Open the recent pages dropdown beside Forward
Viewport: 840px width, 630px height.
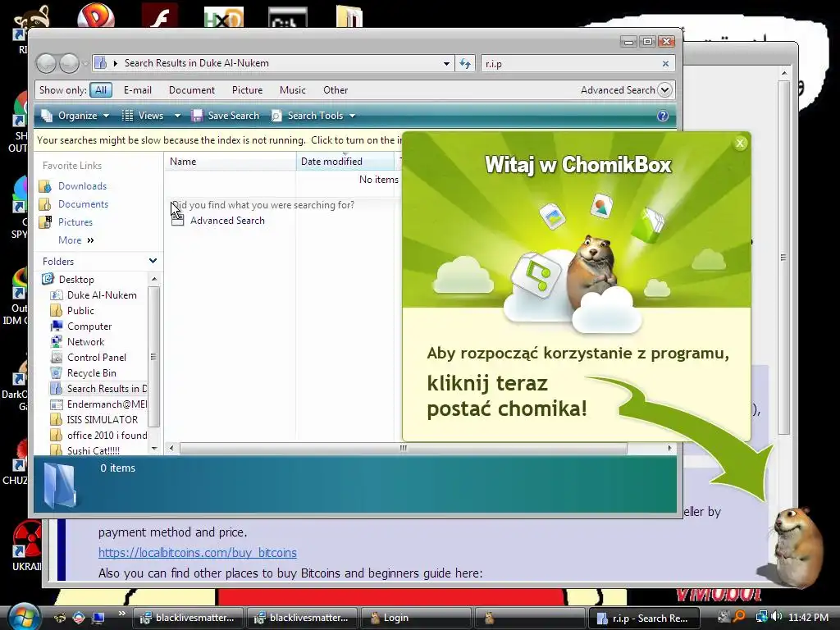85,64
